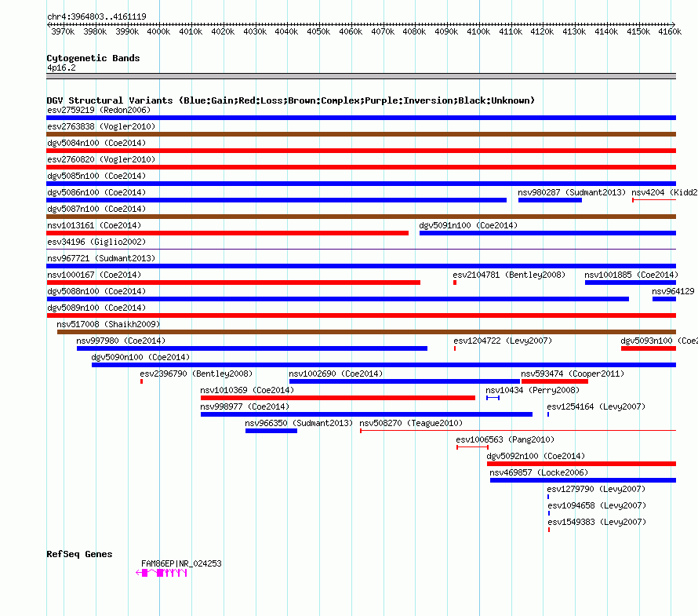Click the FAM86EP|NR_024253 gene label
Screen dimensions: 698x616
click(181, 563)
